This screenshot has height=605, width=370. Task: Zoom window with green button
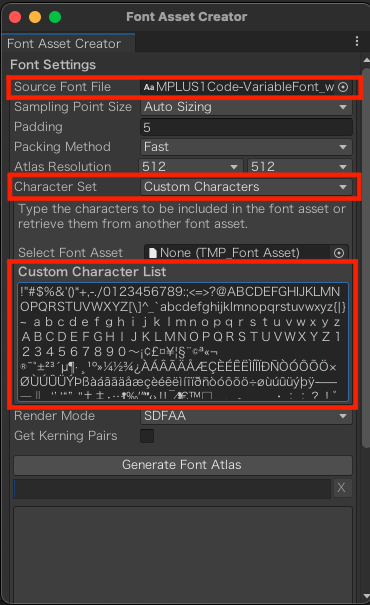pos(55,17)
